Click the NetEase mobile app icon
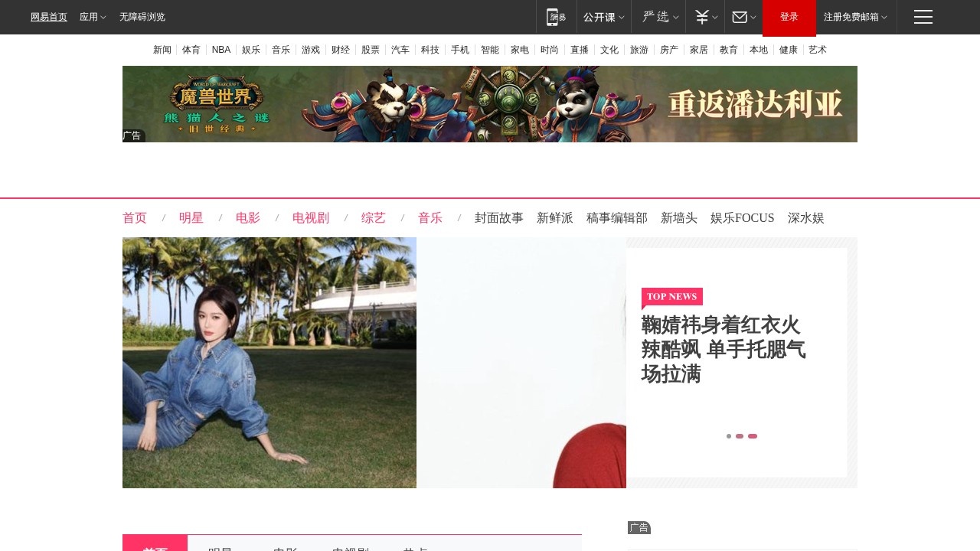Viewport: 980px width, 551px height. point(555,17)
